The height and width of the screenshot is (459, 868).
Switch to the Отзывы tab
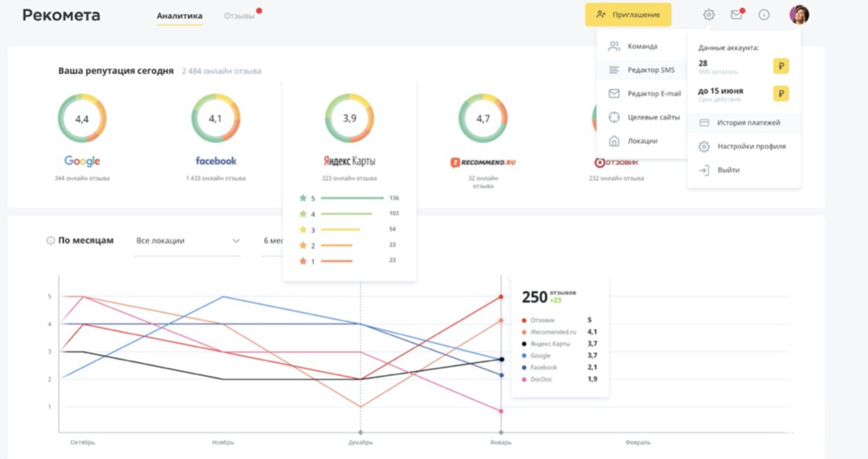coord(239,16)
